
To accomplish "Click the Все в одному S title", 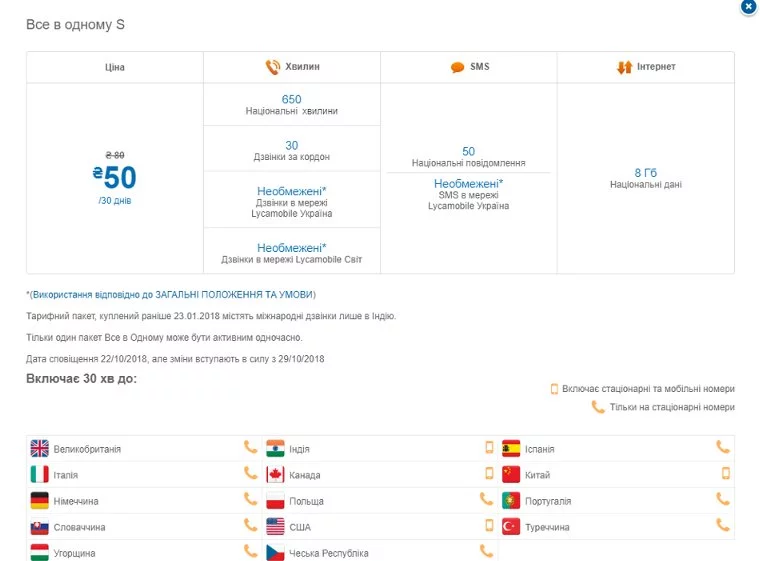I will pos(75,25).
